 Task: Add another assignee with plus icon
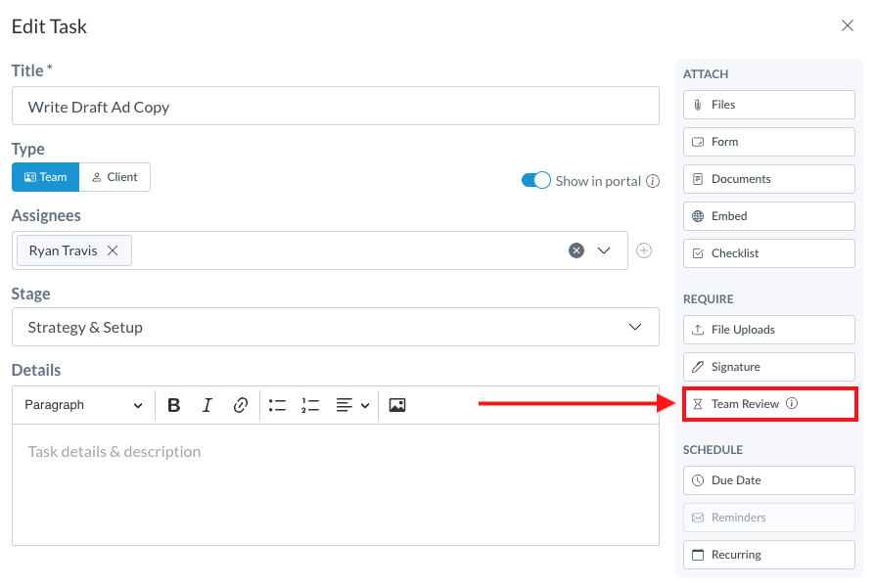[644, 250]
